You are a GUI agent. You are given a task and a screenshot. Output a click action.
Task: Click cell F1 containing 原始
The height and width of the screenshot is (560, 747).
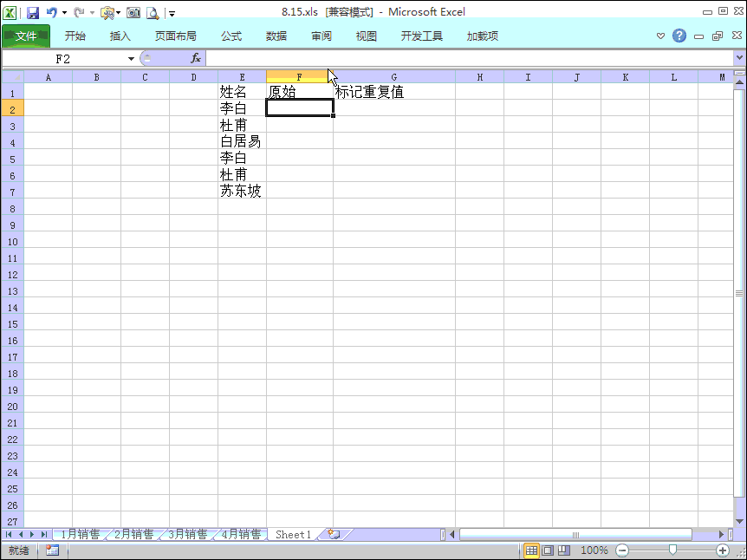300,92
